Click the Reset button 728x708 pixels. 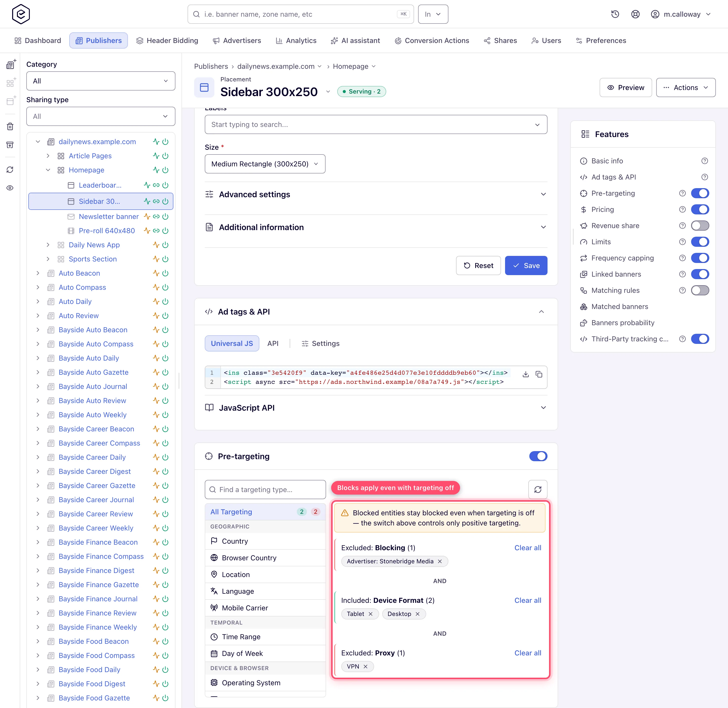click(478, 265)
